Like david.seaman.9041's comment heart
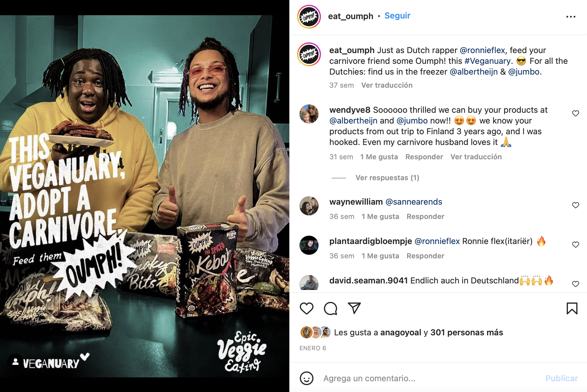Viewport: 587px width, 392px height. pos(576,284)
